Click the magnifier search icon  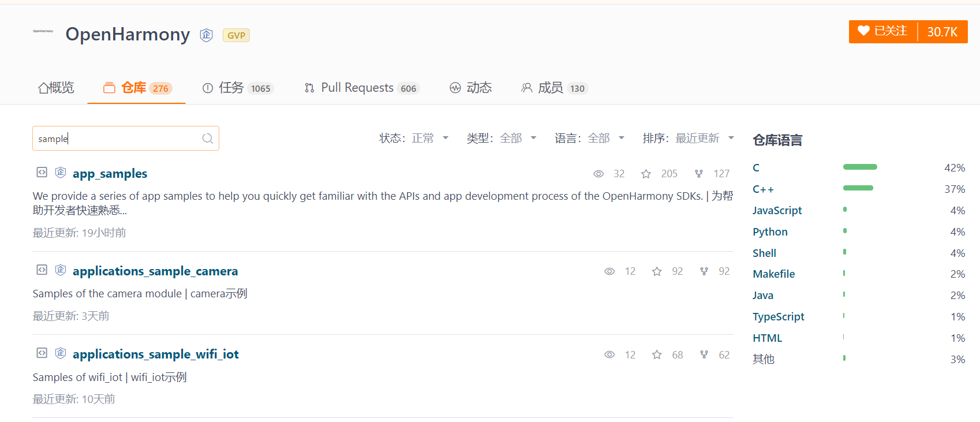pyautogui.click(x=208, y=139)
